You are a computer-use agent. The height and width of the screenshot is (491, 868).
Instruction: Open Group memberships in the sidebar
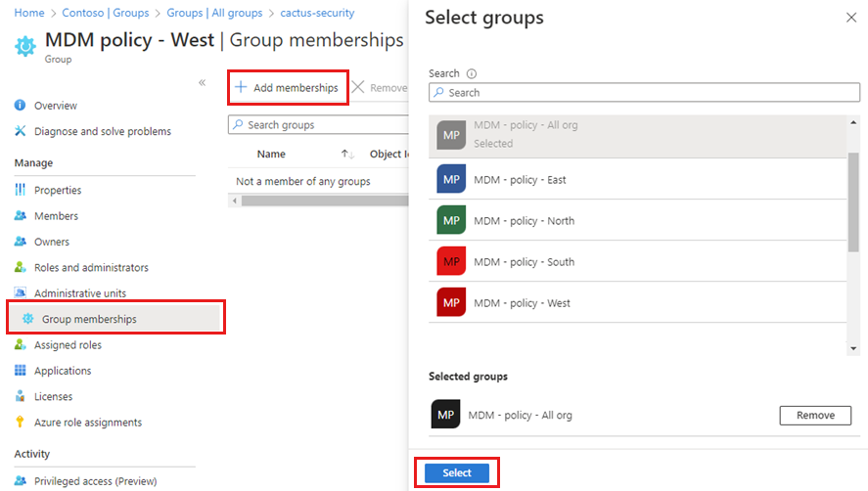[x=89, y=319]
